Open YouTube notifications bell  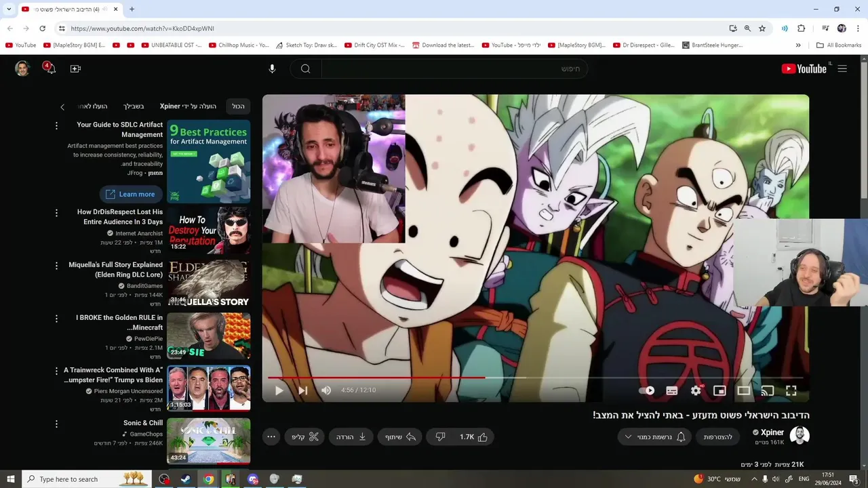coord(50,68)
